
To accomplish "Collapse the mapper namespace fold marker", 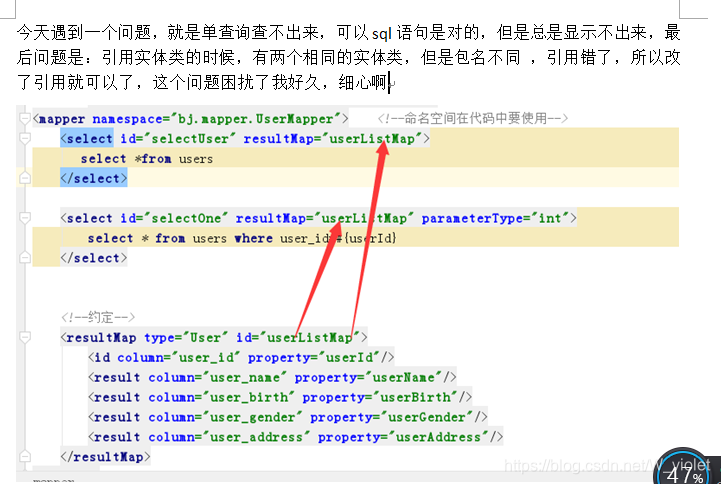I will [x=25, y=119].
